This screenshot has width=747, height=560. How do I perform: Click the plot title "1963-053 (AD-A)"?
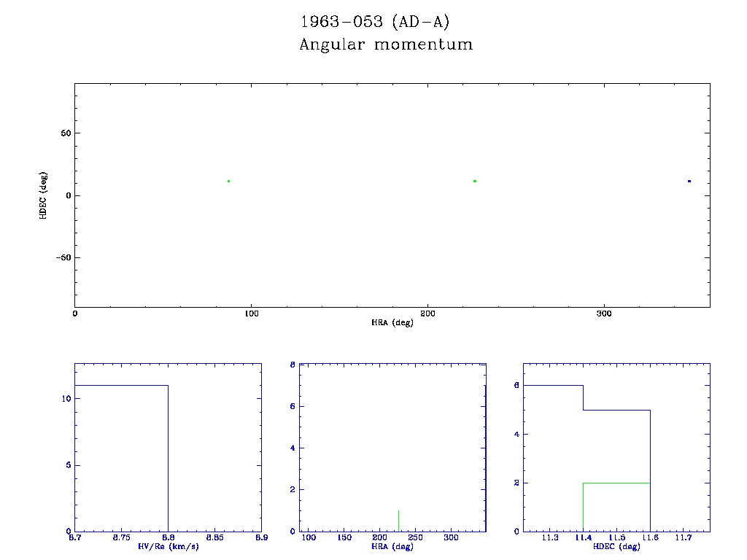coord(370,22)
